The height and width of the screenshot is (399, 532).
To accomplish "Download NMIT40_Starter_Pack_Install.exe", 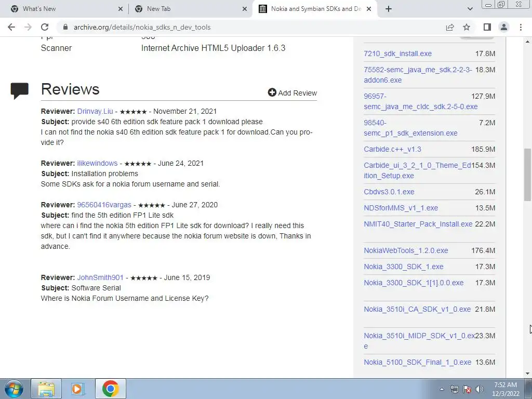I will (418, 224).
